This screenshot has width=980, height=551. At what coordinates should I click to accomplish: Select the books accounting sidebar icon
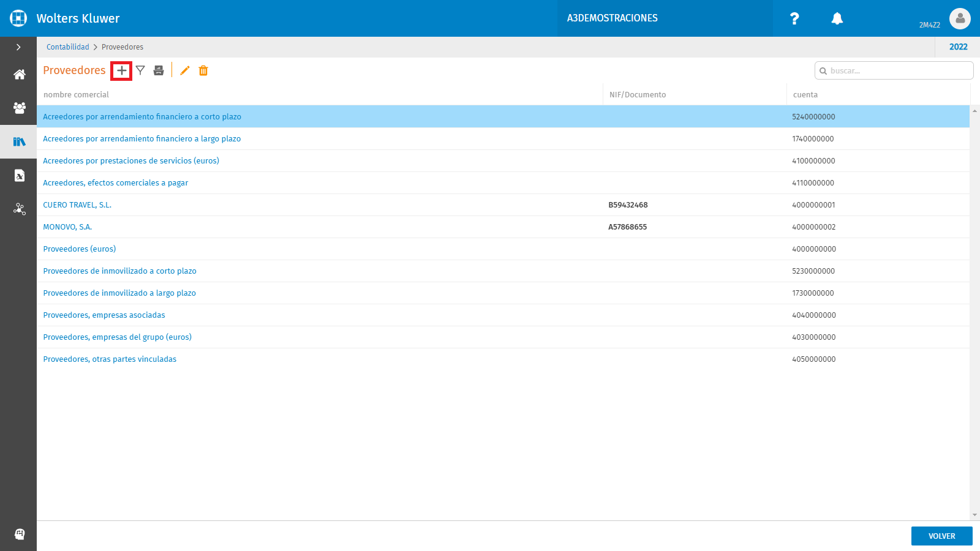click(19, 141)
